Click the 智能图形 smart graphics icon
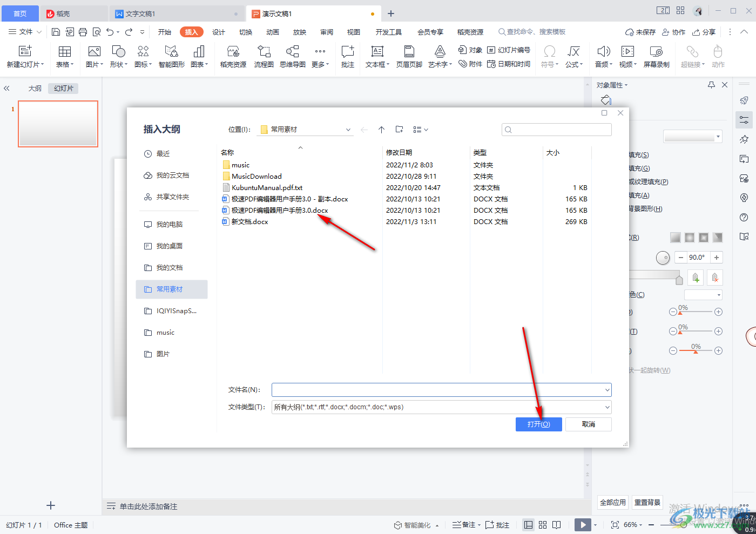The image size is (756, 534). pos(172,51)
